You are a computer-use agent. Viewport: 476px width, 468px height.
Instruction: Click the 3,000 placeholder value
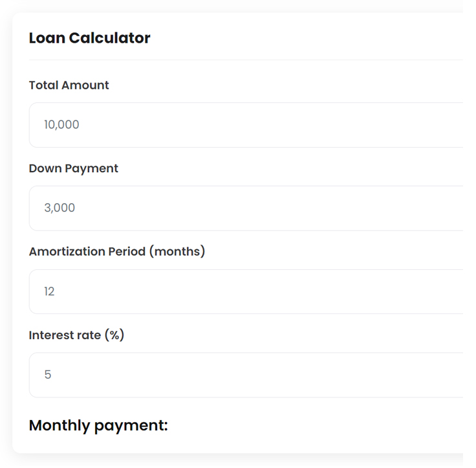pyautogui.click(x=59, y=208)
